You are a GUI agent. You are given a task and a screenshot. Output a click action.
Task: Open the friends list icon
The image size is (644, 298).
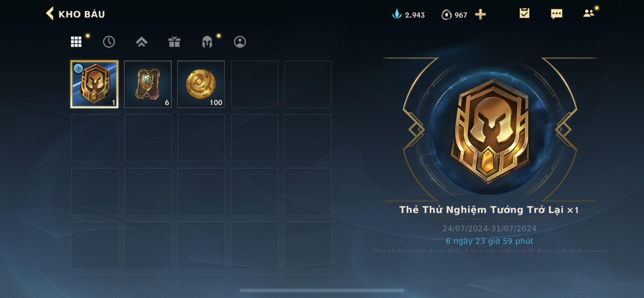(x=589, y=13)
